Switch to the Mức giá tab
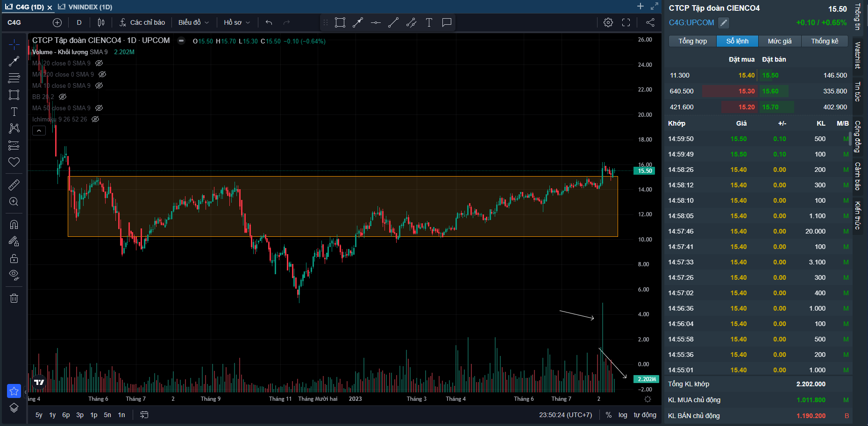 pyautogui.click(x=780, y=41)
